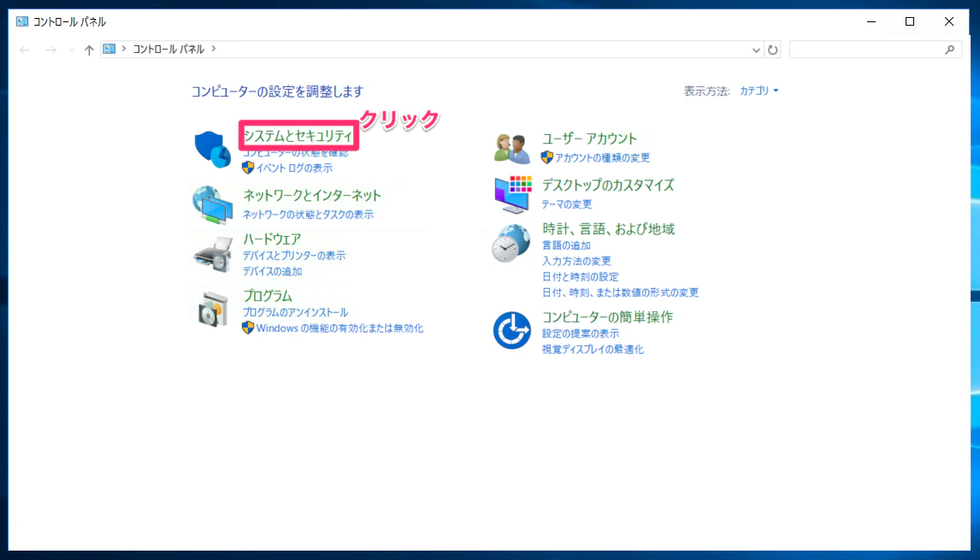Open the カテゴリ view-by dropdown
Screen dimensions: 980x560
[759, 91]
